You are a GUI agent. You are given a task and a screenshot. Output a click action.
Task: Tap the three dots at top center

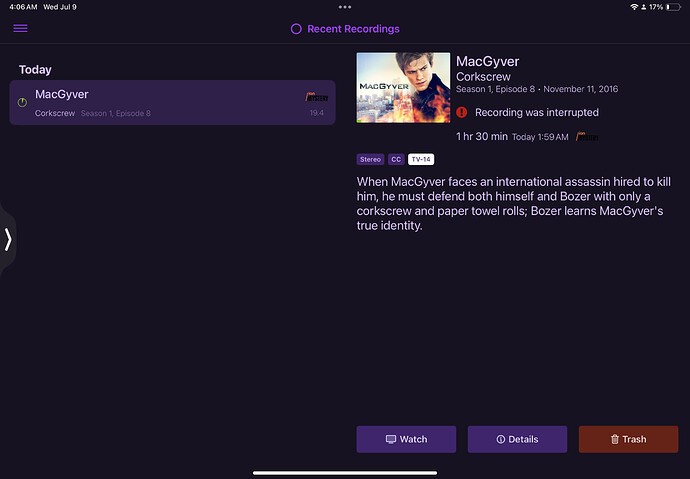345,7
